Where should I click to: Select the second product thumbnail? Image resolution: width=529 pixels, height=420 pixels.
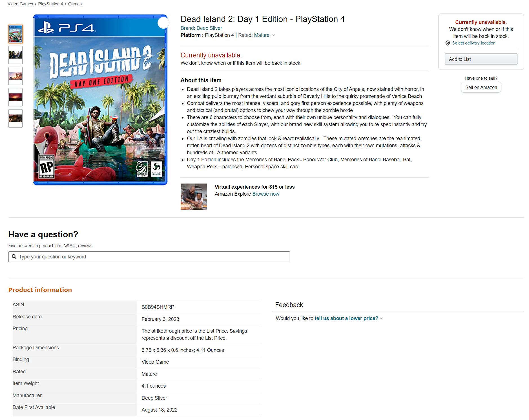coord(16,55)
